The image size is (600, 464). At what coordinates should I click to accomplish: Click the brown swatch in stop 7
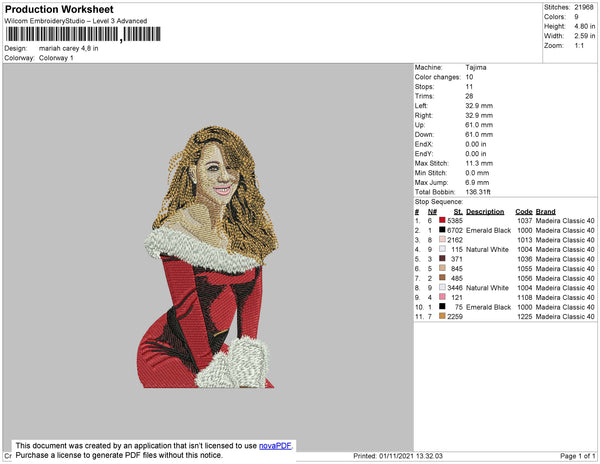coord(442,277)
